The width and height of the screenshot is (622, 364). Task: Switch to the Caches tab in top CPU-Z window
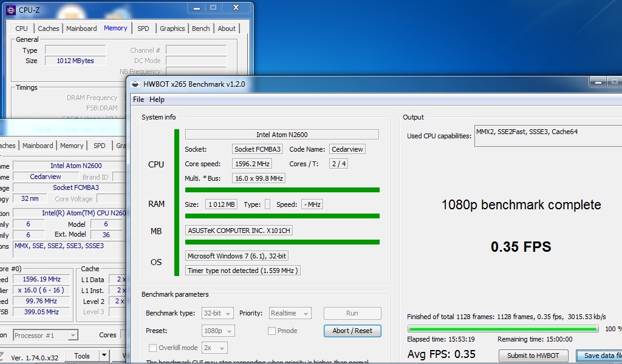tap(49, 29)
